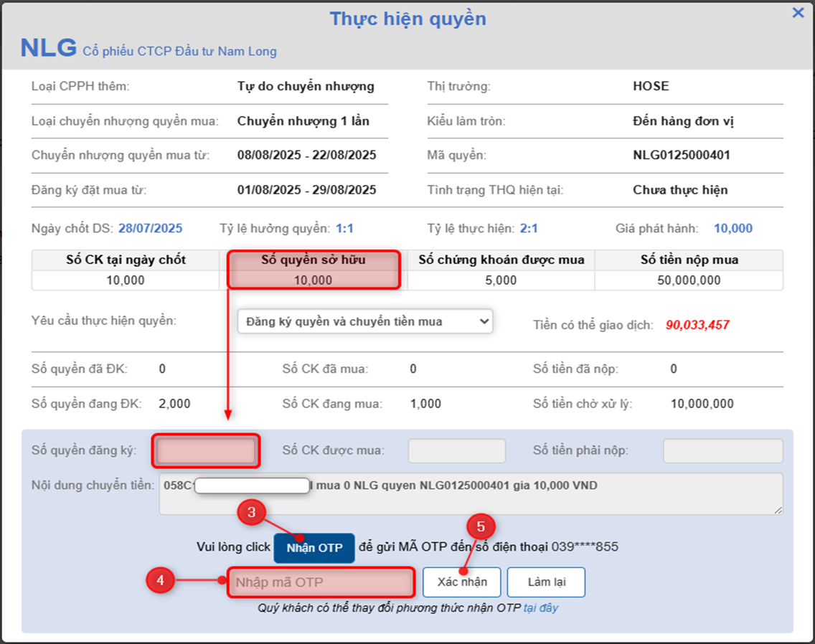Click the Số quyền đã ĐK value '0'
Screen dimensions: 815x644
[x=162, y=369]
